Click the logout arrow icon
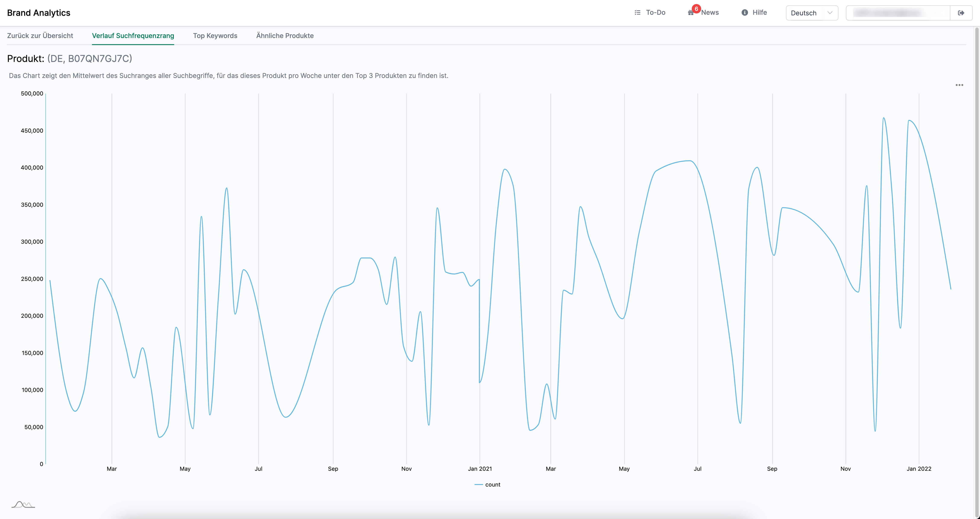The height and width of the screenshot is (519, 980). pyautogui.click(x=961, y=13)
